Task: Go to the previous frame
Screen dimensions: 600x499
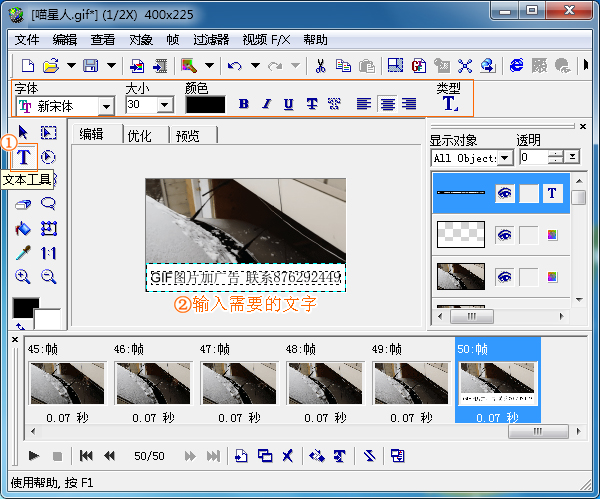Action: point(110,456)
